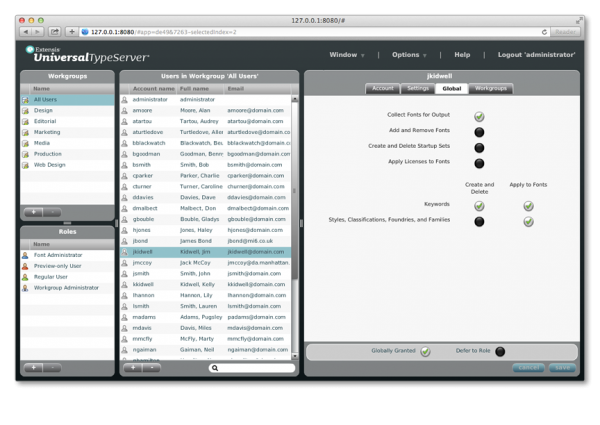The width and height of the screenshot is (600, 425).
Task: Click the Globally Granted legend indicator
Action: (425, 351)
